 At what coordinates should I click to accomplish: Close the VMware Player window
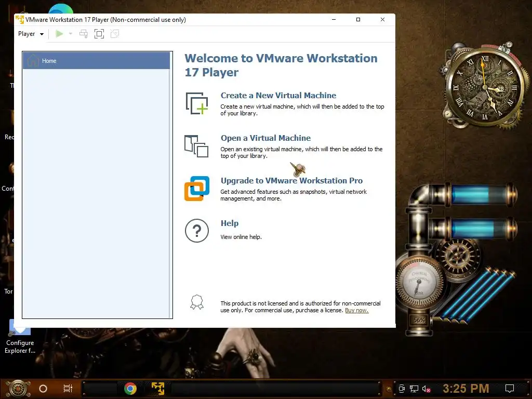[382, 20]
